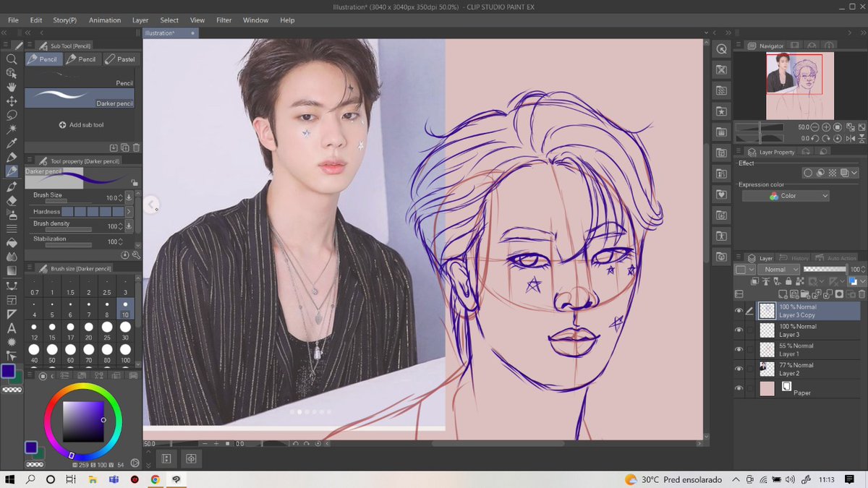Toggle border effect in Layer Property
Screen dimensions: 868x488
pyautogui.click(x=808, y=174)
